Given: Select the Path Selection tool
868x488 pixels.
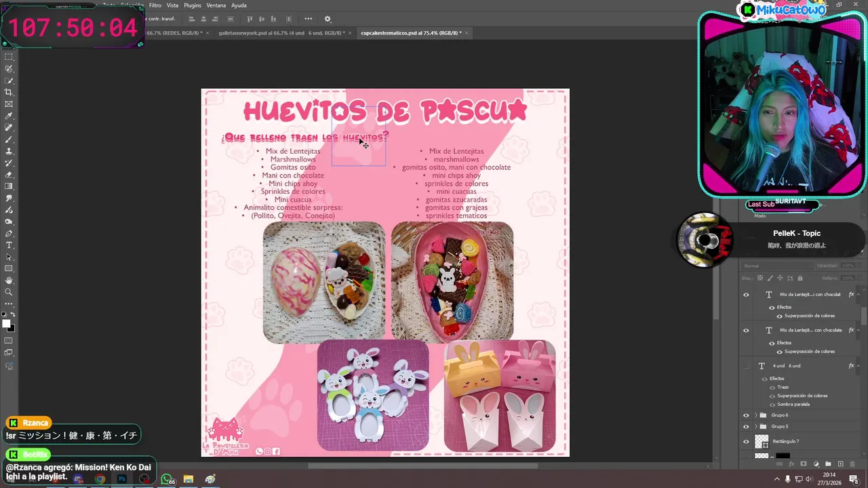Looking at the screenshot, I should point(9,257).
